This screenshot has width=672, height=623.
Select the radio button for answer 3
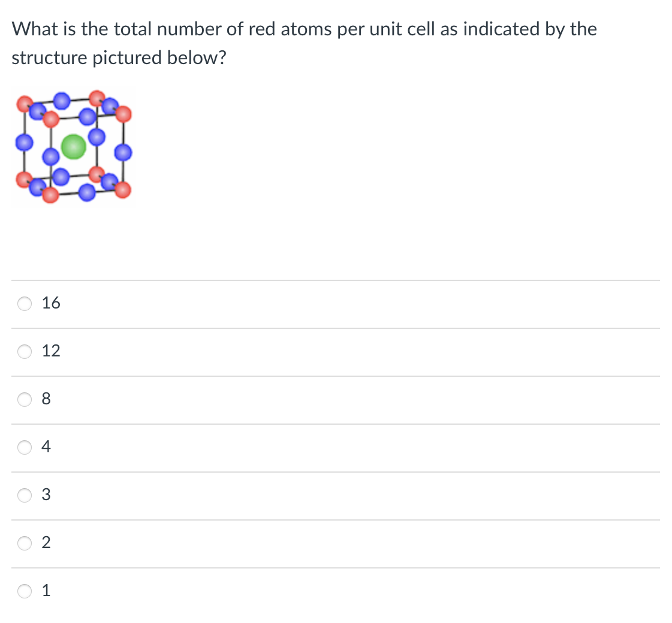coord(24,495)
